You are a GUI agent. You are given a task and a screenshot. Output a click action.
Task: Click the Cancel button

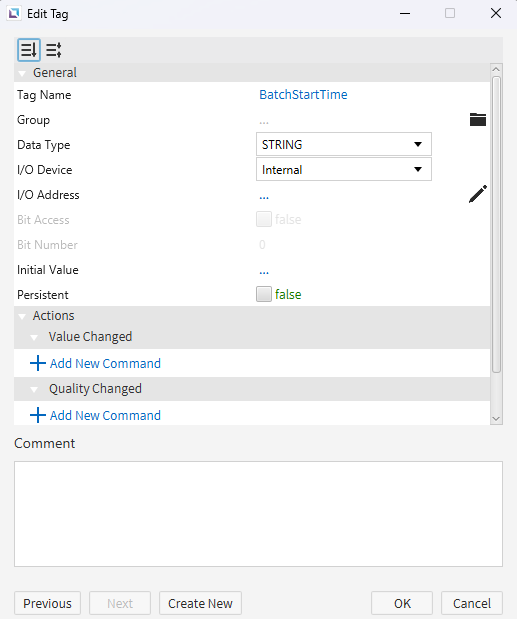[472, 603]
